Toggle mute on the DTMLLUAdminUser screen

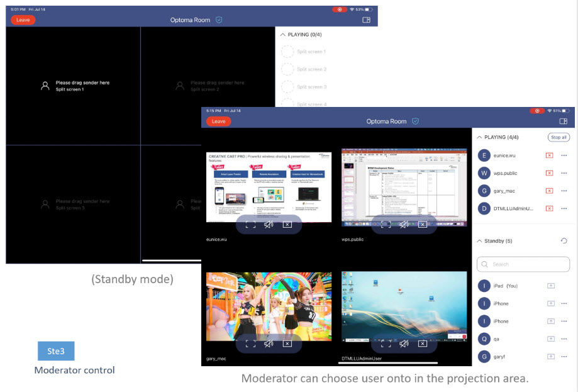point(404,344)
